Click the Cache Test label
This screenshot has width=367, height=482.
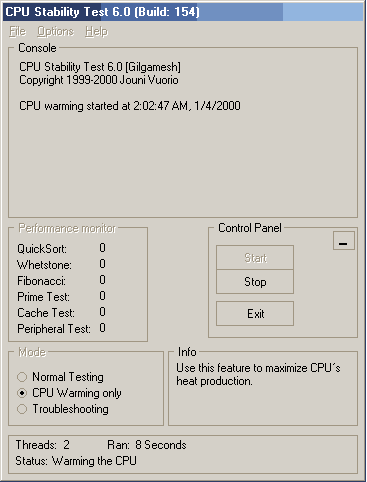click(x=46, y=313)
